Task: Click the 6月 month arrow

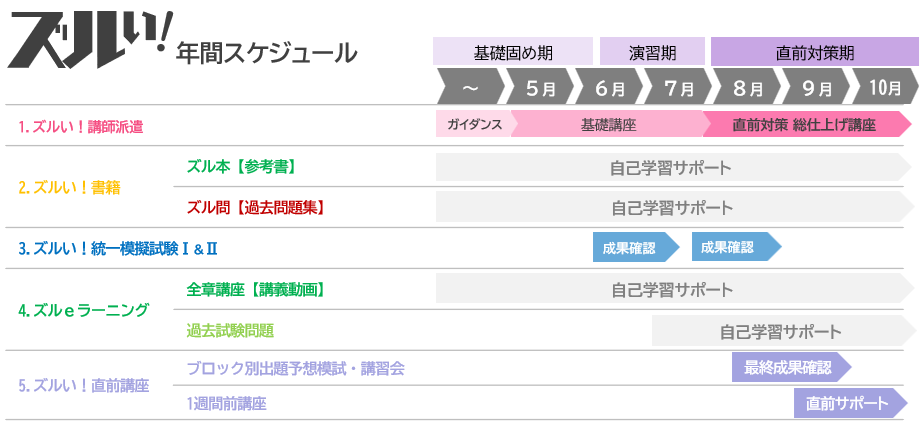Action: 609,88
